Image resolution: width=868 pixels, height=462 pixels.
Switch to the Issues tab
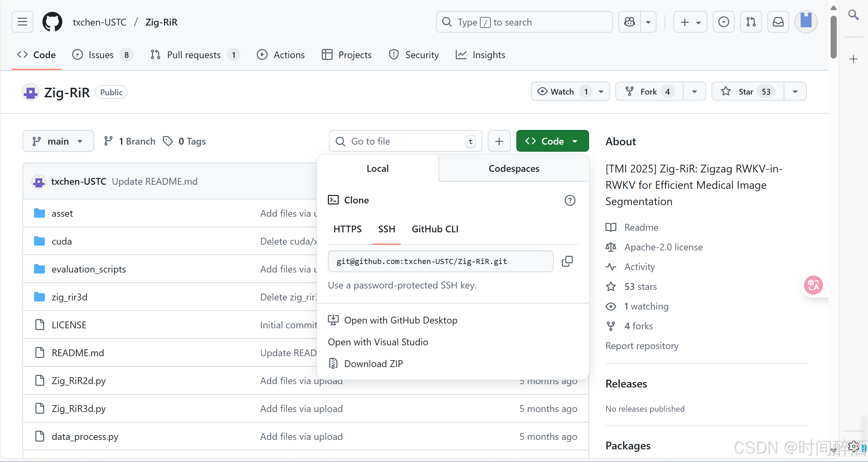tap(102, 55)
